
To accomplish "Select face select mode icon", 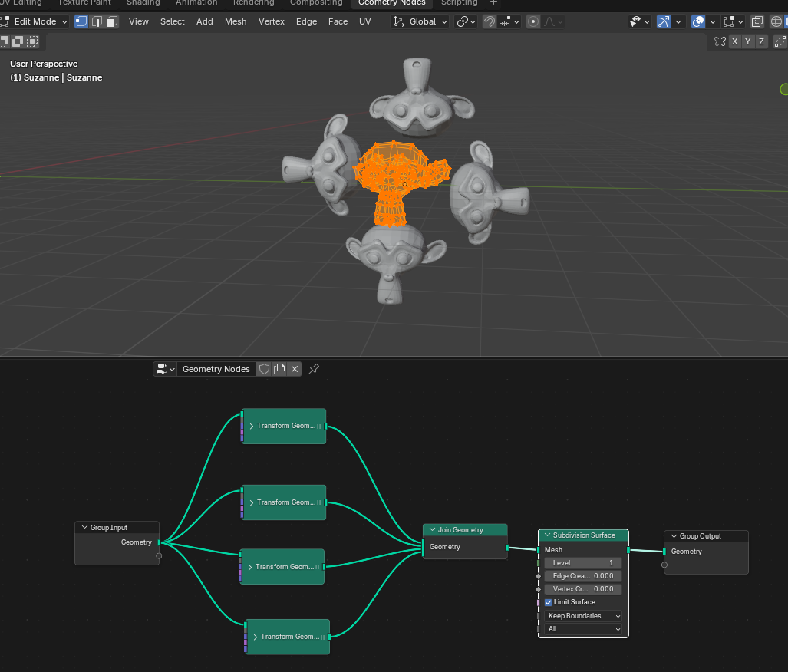I will pos(111,21).
